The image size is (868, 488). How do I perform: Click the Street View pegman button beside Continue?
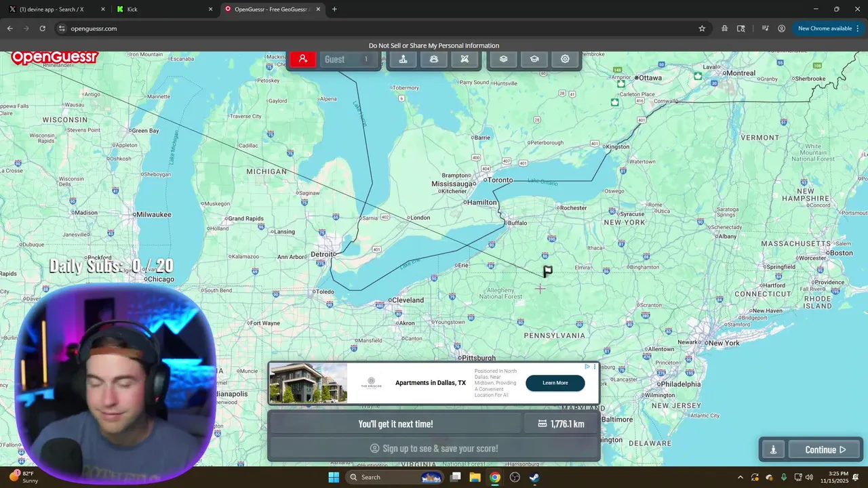coord(773,449)
